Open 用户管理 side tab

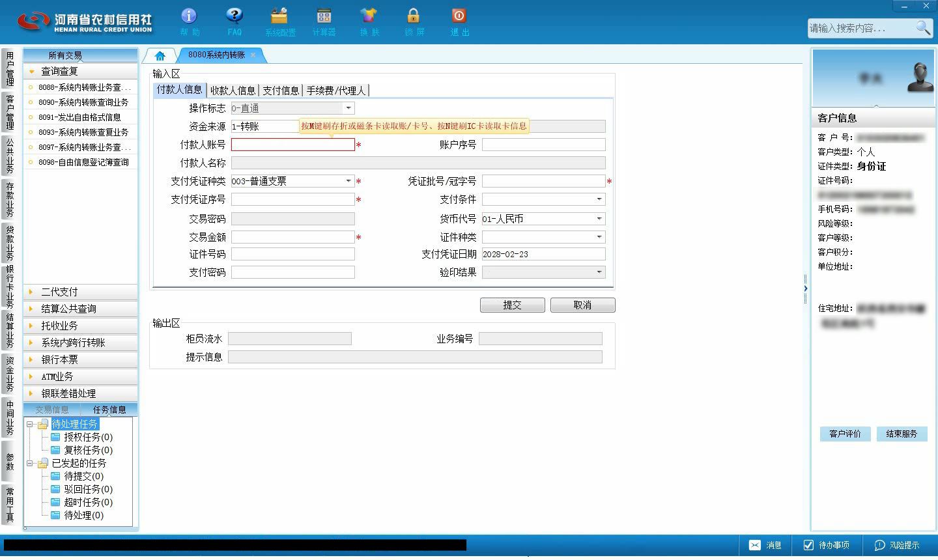pos(9,68)
